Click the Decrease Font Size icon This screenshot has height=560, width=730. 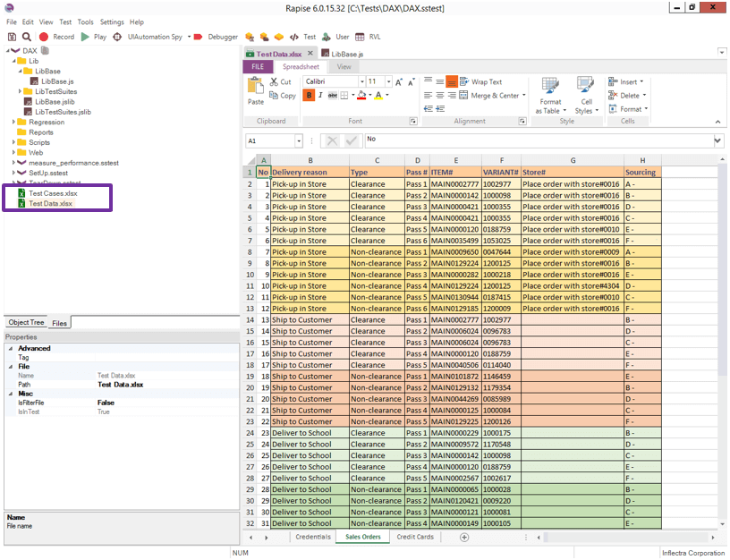coord(412,82)
